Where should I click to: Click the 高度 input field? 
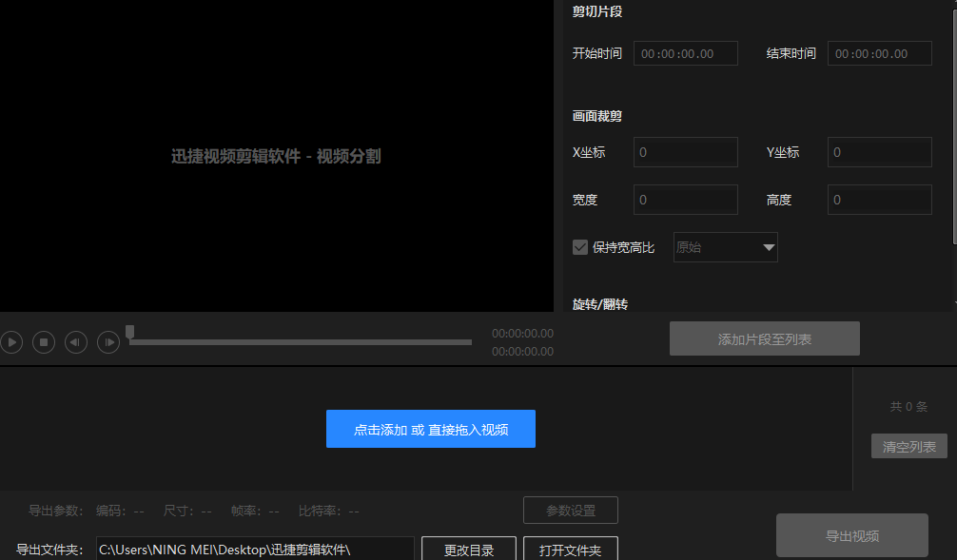880,200
